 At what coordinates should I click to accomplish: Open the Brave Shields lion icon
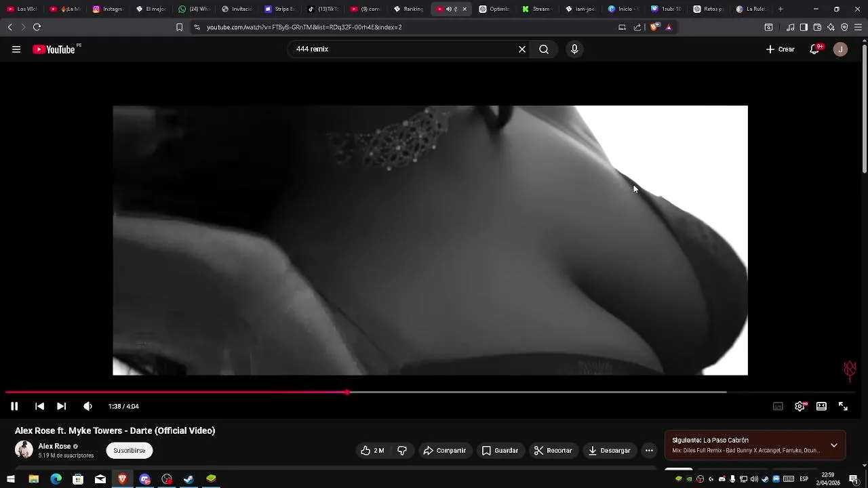(654, 27)
